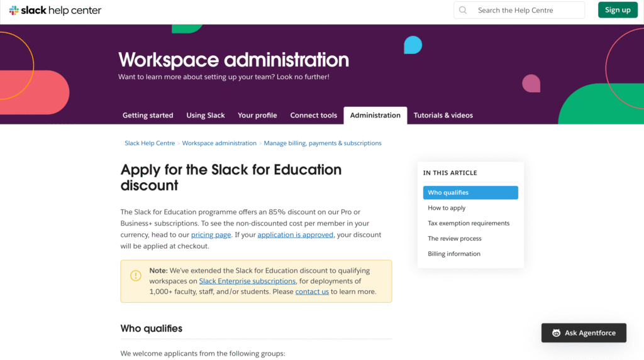Image resolution: width=644 pixels, height=360 pixels.
Task: Open the Your profile tab
Action: 257,116
